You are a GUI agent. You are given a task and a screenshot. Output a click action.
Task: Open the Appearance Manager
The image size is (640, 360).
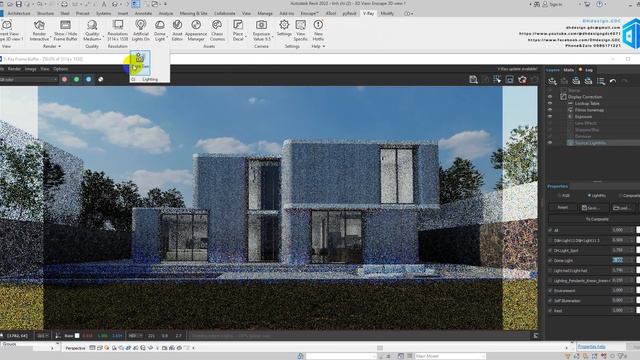tap(196, 30)
